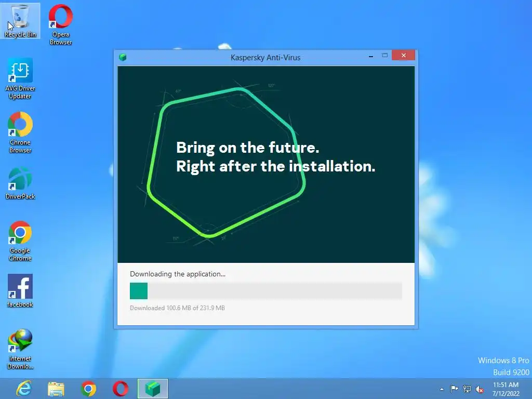Open the Recycle Bin desktop icon
532x399 pixels.
click(20, 20)
